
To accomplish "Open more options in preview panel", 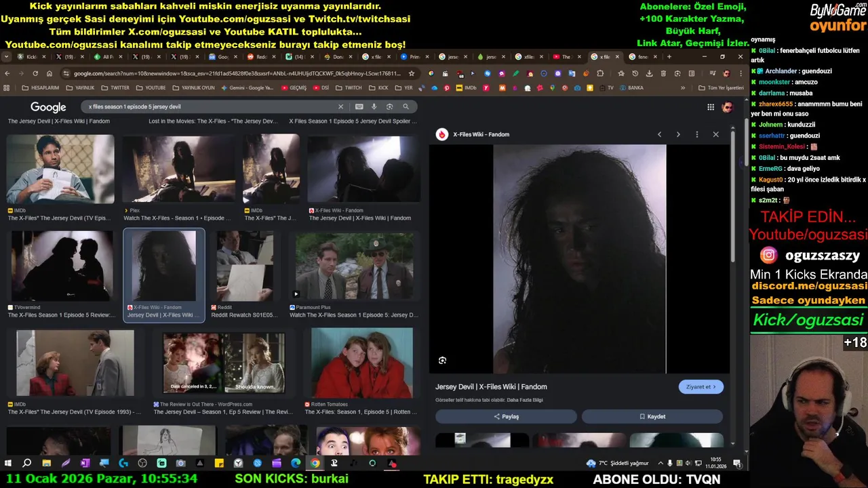I will click(x=696, y=134).
